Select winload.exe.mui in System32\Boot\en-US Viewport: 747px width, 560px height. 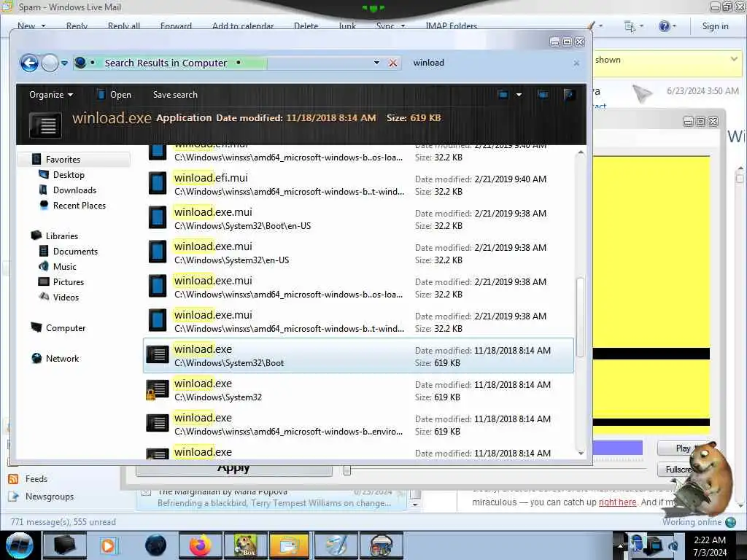pos(358,219)
